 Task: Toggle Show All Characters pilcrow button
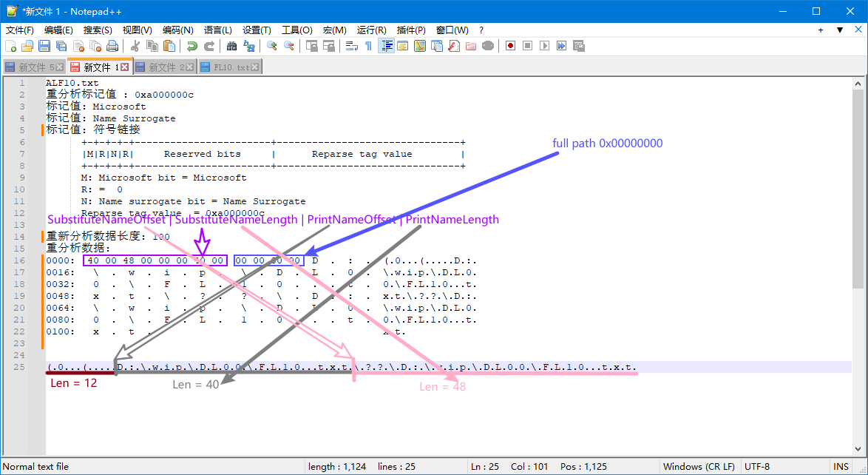368,46
